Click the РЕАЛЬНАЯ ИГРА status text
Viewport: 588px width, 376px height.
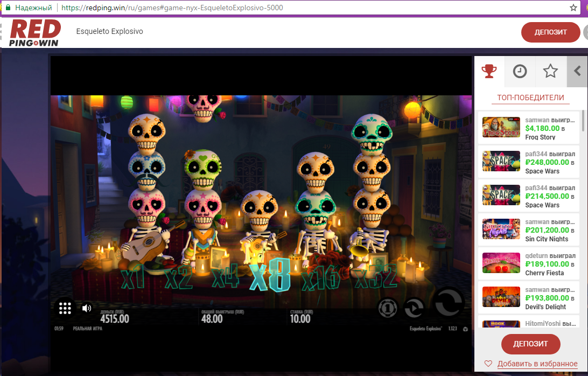pyautogui.click(x=87, y=329)
